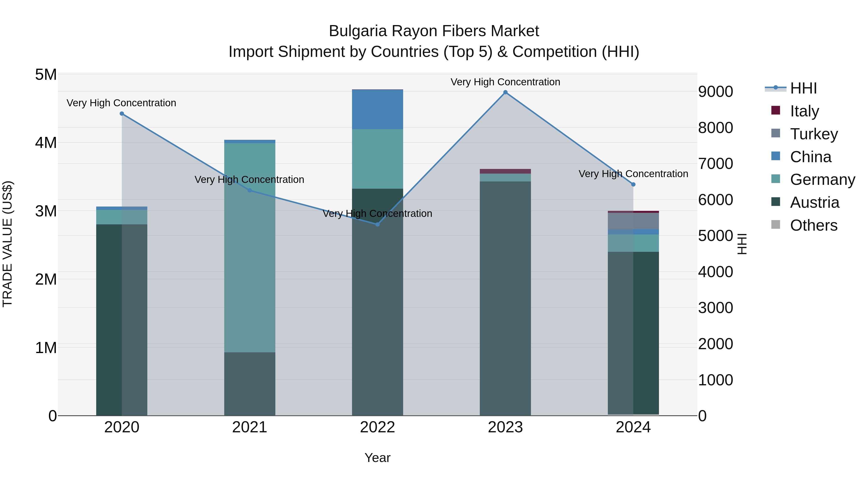This screenshot has height=488, width=868.
Task: Click the 2000 HHI axis tick label
Action: tap(715, 344)
